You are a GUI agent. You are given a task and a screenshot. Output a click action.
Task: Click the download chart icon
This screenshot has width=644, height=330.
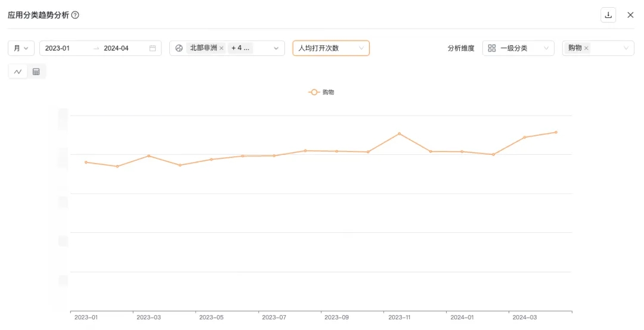coord(608,15)
